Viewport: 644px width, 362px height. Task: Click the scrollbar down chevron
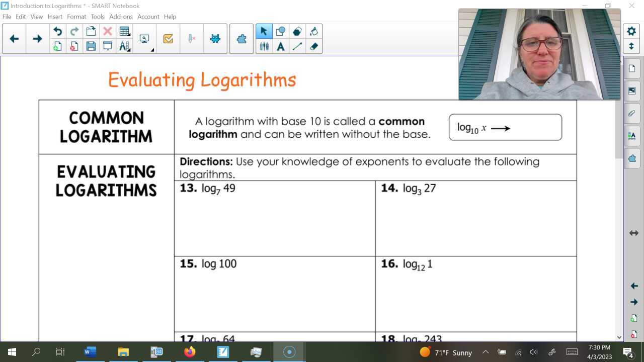pos(620,337)
